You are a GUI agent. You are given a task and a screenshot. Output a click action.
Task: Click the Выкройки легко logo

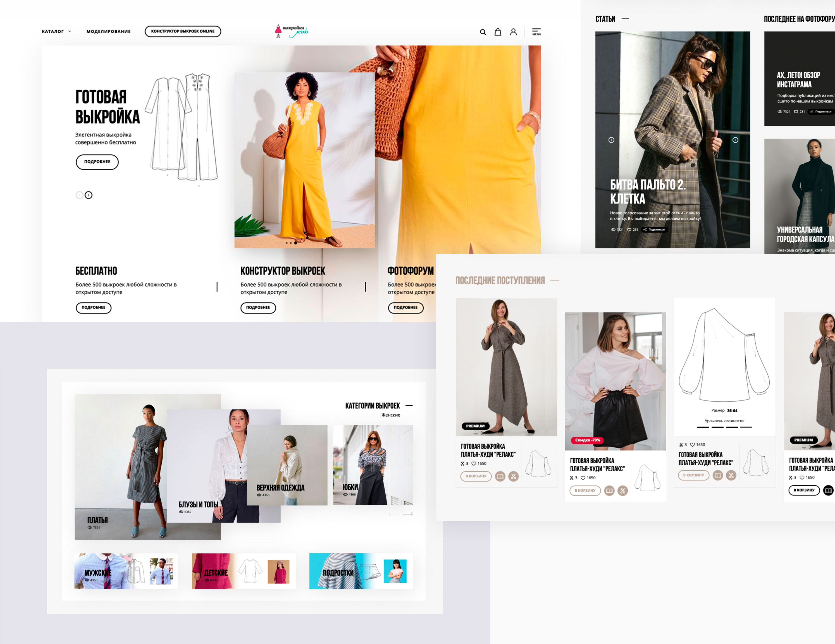(291, 31)
